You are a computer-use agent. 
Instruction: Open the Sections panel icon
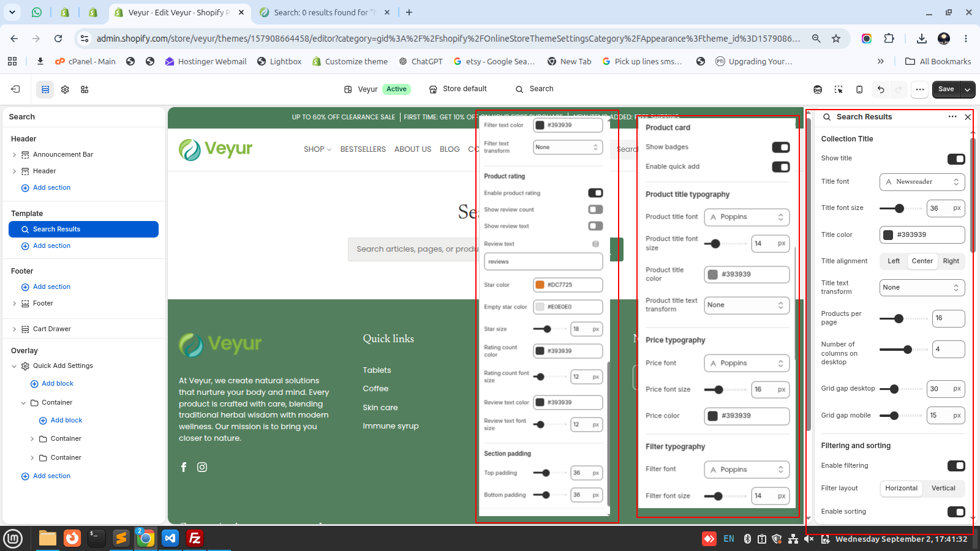tap(45, 89)
